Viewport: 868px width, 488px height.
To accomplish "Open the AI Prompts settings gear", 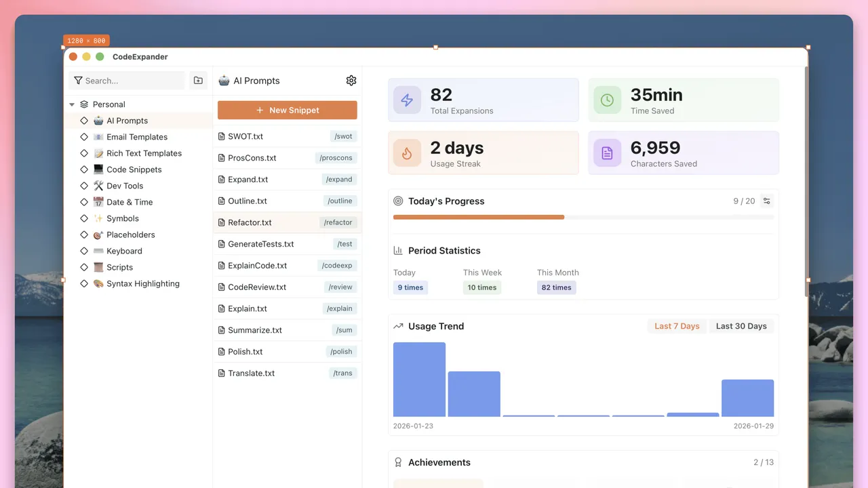I will coord(351,81).
